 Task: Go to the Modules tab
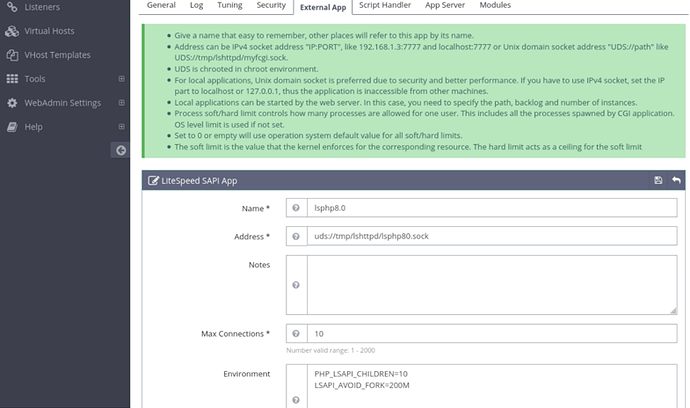point(495,6)
